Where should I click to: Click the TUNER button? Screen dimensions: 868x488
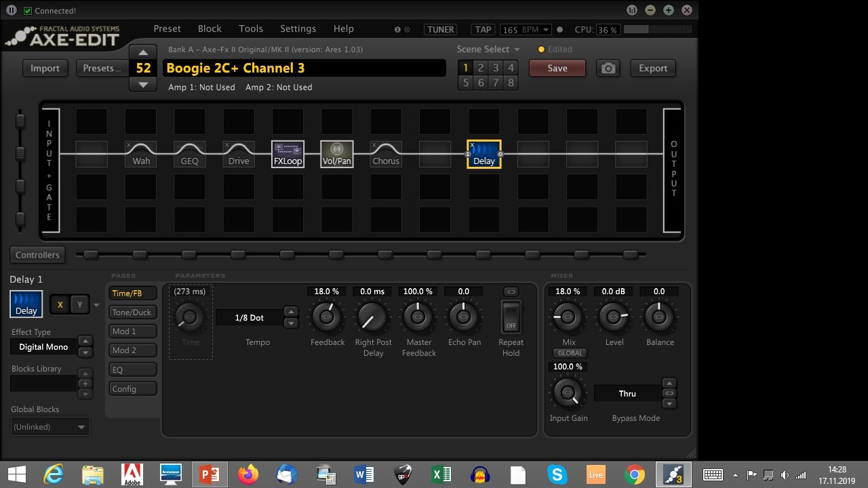[441, 30]
